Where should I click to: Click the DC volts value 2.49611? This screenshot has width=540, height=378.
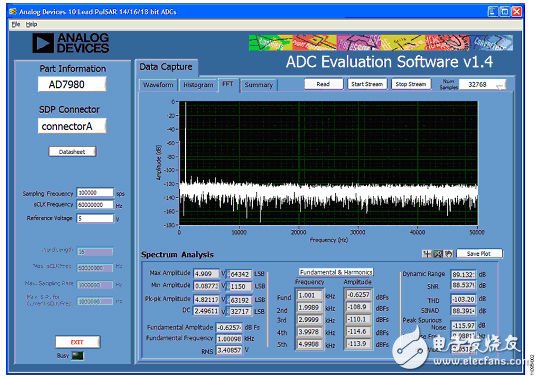point(206,311)
